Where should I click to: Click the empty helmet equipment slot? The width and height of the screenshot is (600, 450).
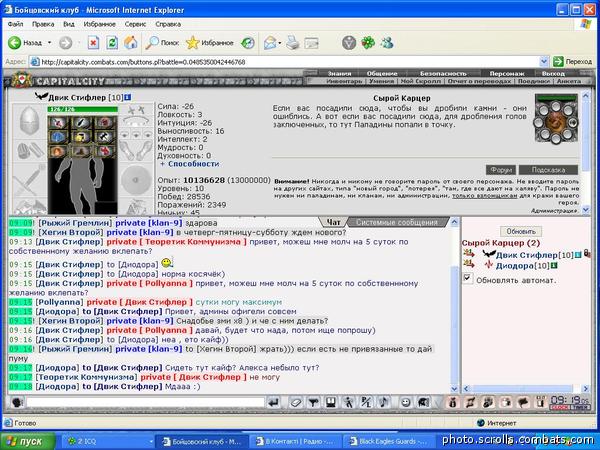[29, 121]
